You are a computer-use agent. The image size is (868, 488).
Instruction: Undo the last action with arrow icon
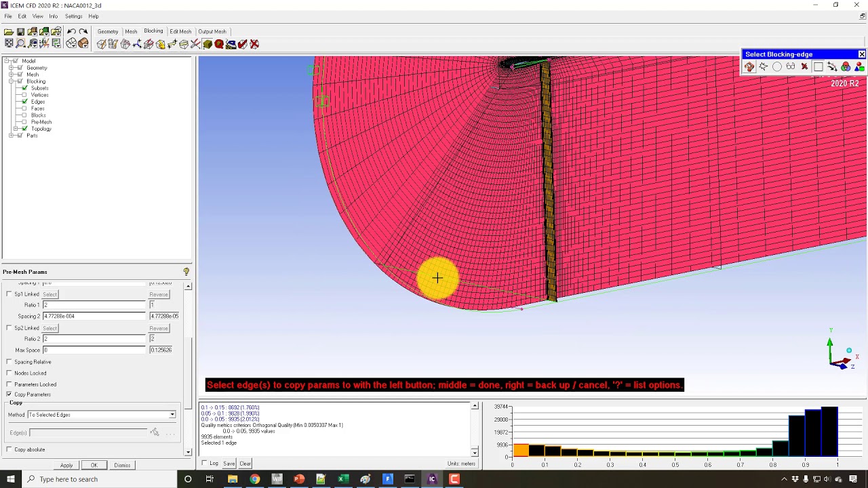pos(71,31)
